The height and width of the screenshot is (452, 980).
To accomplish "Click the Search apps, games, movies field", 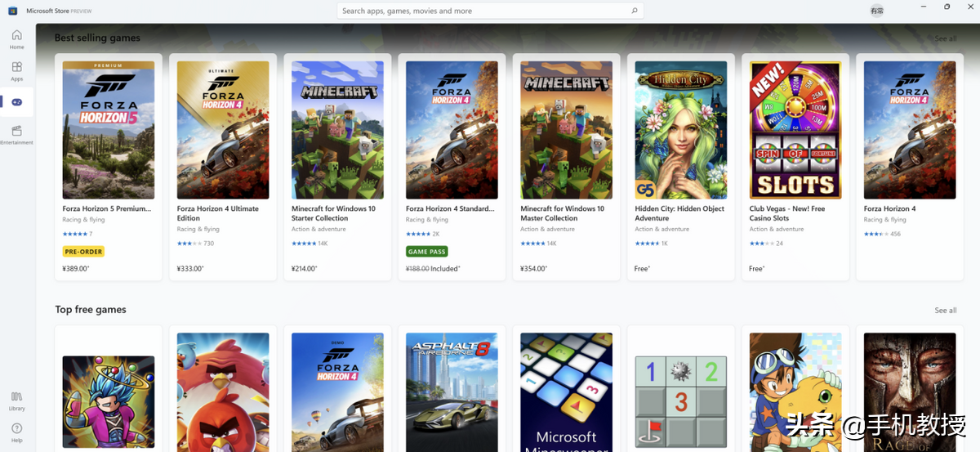I will [482, 11].
